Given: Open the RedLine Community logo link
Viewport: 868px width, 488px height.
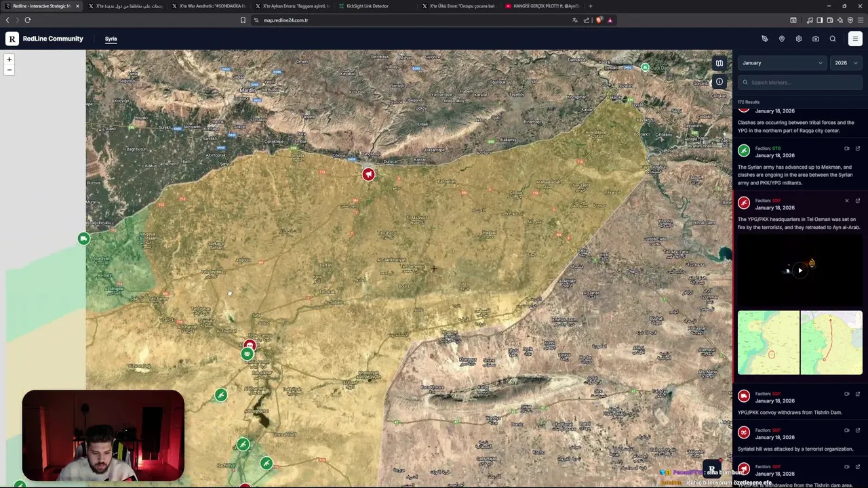Looking at the screenshot, I should click(45, 39).
